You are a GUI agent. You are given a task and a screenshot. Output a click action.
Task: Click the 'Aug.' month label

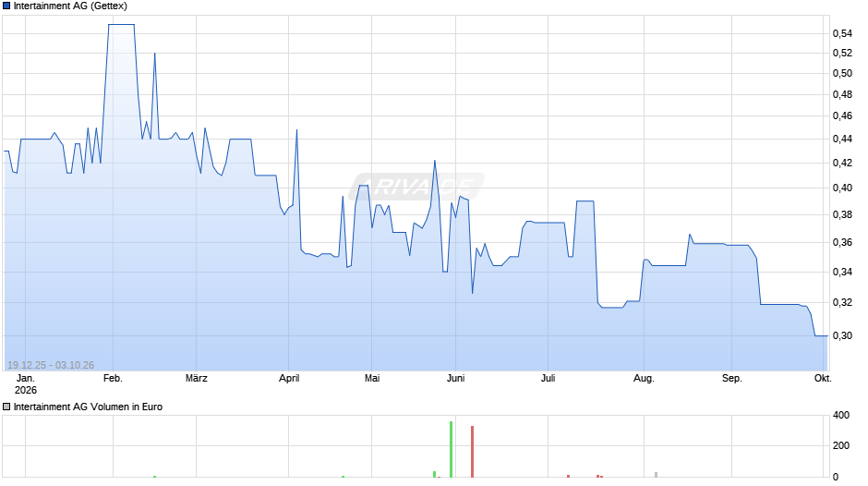point(644,379)
